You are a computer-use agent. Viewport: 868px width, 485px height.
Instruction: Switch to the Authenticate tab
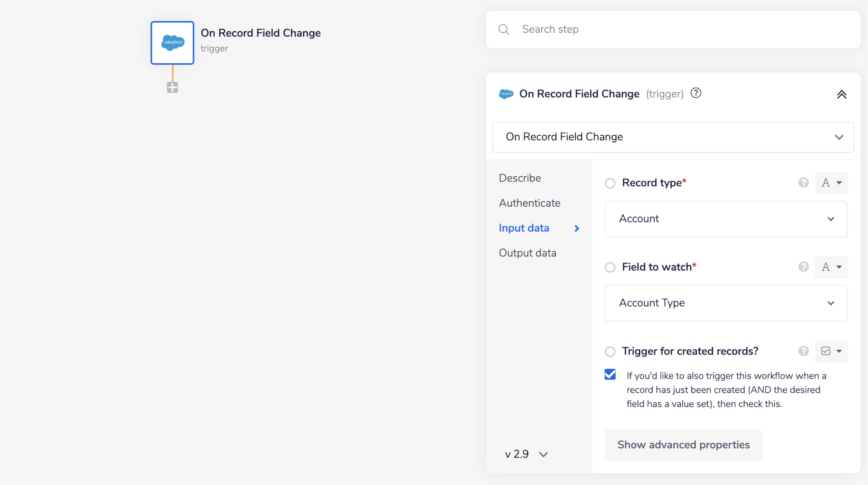[529, 203]
